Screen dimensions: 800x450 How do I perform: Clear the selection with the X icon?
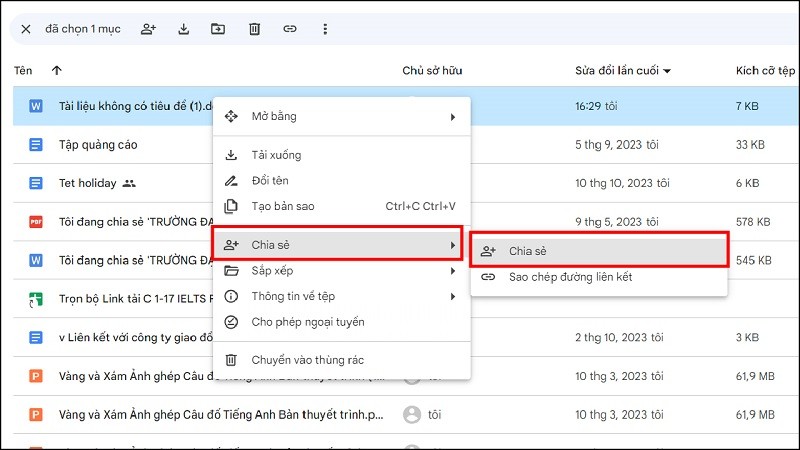pos(26,29)
